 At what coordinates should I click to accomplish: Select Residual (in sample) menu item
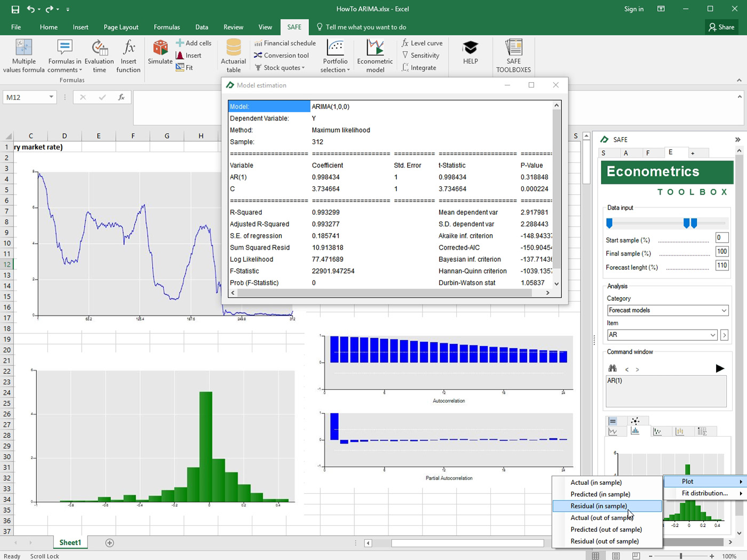[x=607, y=506]
